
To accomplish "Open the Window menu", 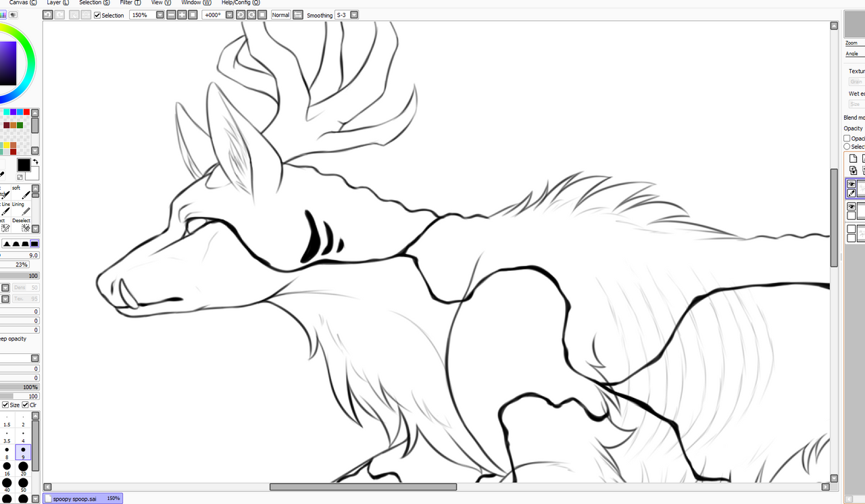I will click(196, 3).
